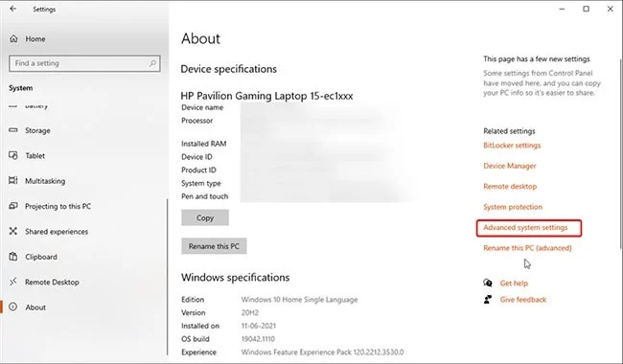Click the Find a setting search box
The height and width of the screenshot is (364, 623).
pyautogui.click(x=84, y=63)
